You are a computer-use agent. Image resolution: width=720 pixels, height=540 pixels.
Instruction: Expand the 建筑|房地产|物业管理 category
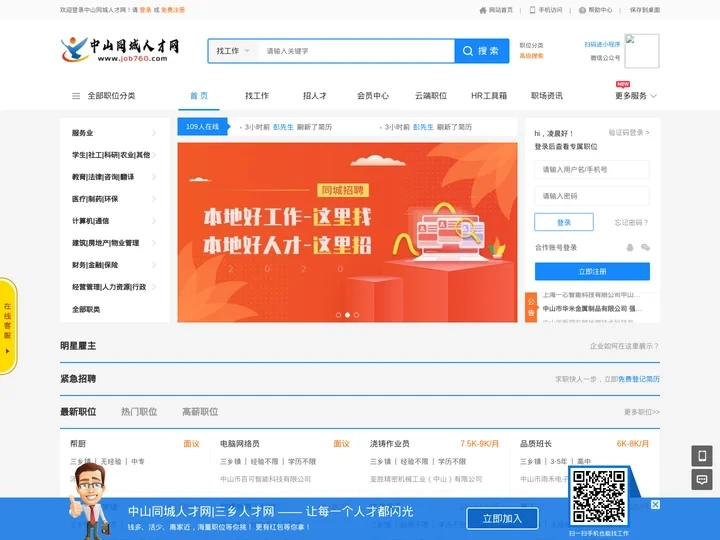click(114, 243)
